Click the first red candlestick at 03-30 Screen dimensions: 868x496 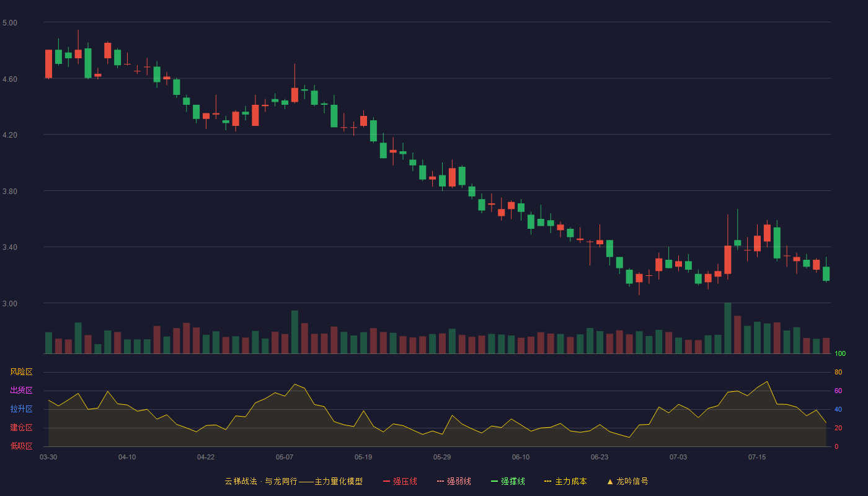(x=48, y=64)
